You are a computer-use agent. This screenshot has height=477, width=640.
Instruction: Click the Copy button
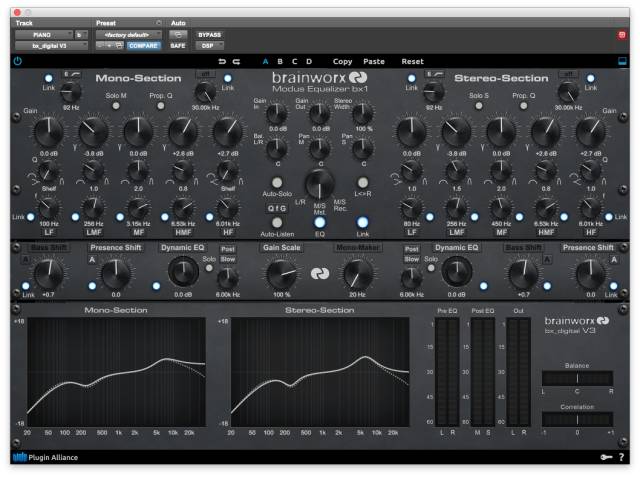[342, 62]
